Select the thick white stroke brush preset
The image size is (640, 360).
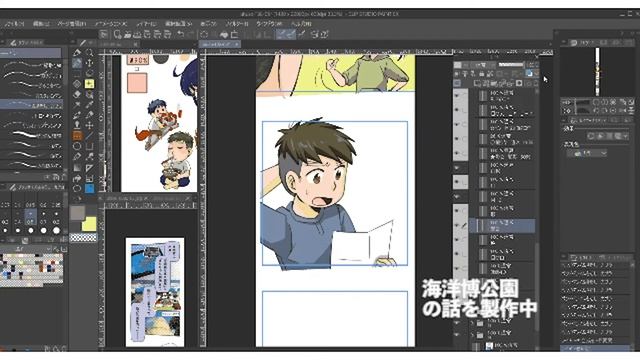[32, 135]
